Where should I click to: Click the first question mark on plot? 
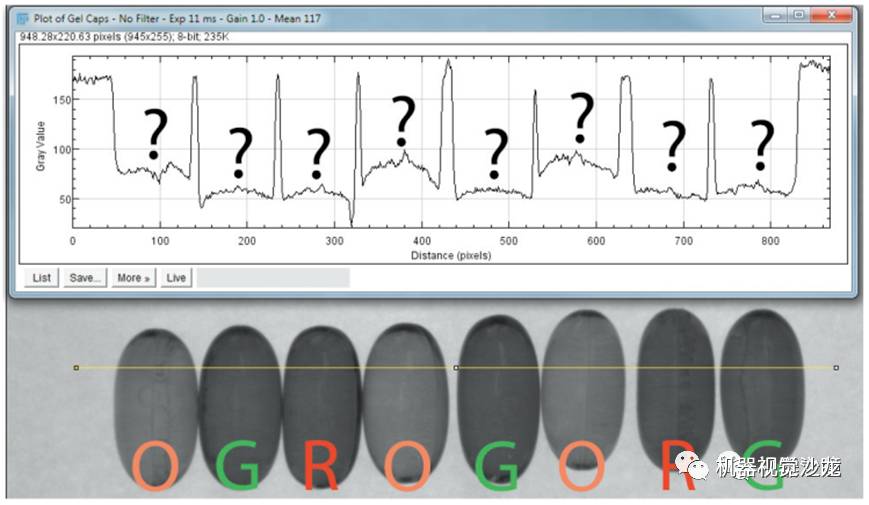pos(156,134)
